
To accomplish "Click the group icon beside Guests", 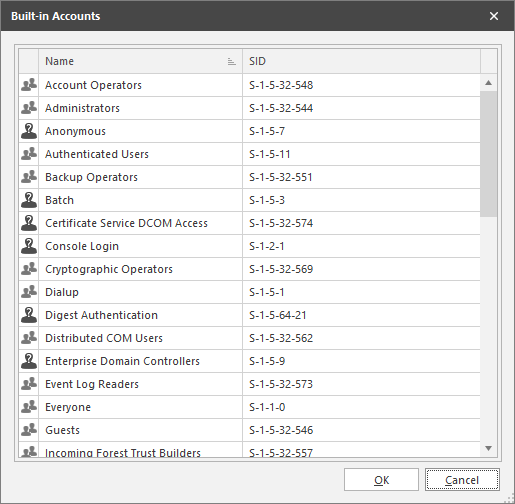I will tap(29, 430).
